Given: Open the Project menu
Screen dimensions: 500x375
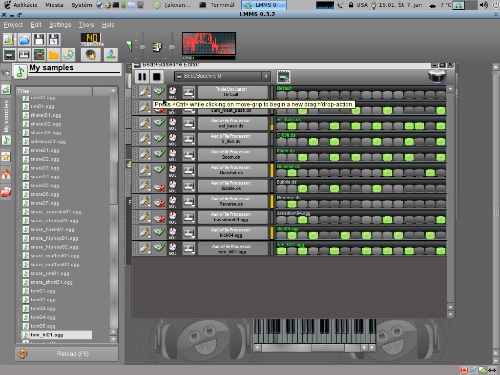Looking at the screenshot, I should click(x=13, y=25).
